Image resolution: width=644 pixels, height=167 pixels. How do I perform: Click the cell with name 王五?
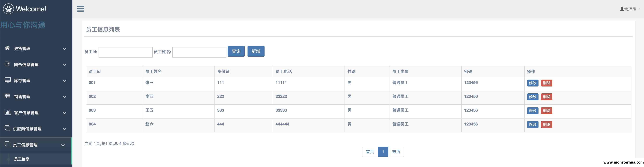pyautogui.click(x=179, y=111)
